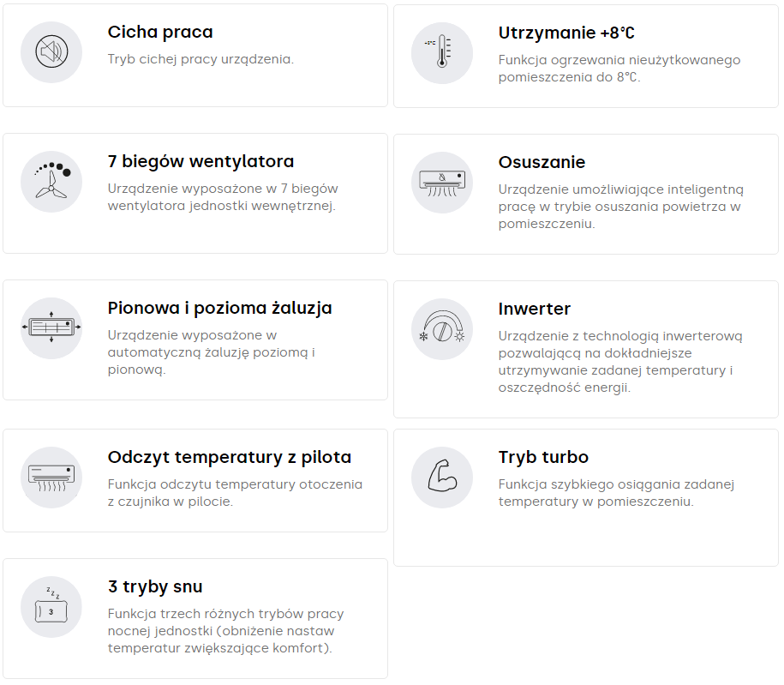Image resolution: width=784 pixels, height=685 pixels.
Task: Open the "7 biegów wentylatora" title
Action: [200, 161]
